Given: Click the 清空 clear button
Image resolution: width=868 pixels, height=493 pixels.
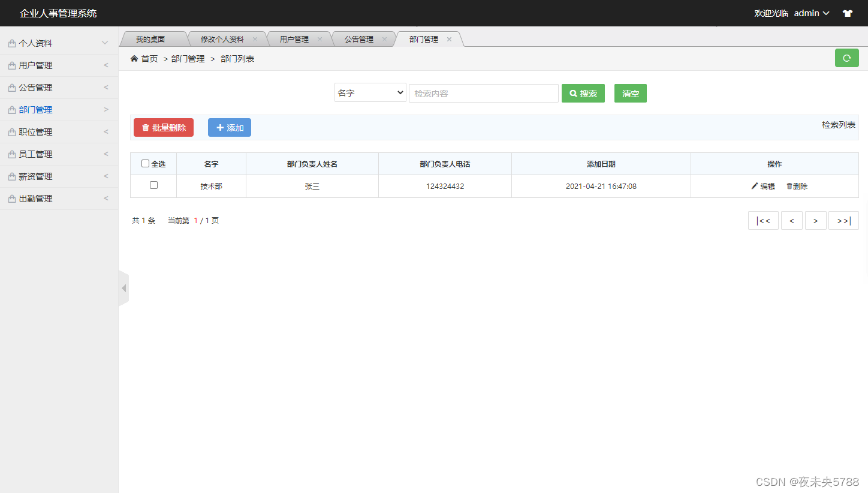Looking at the screenshot, I should coord(631,94).
